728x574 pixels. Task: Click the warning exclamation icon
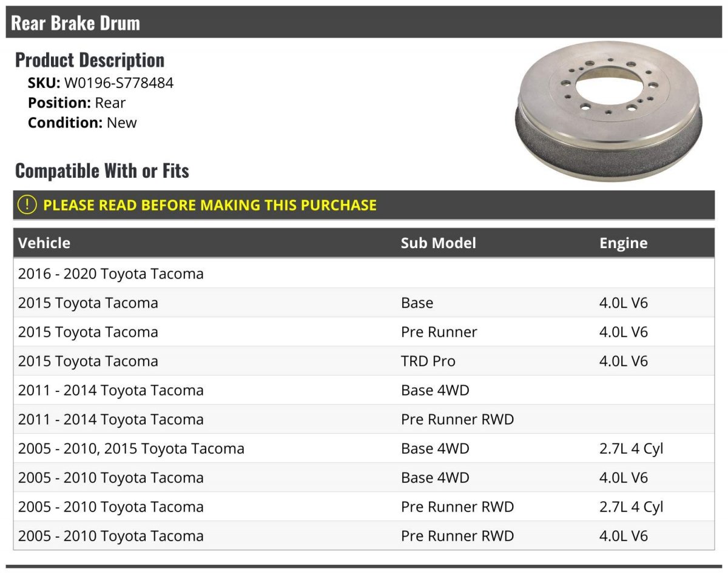(x=27, y=205)
